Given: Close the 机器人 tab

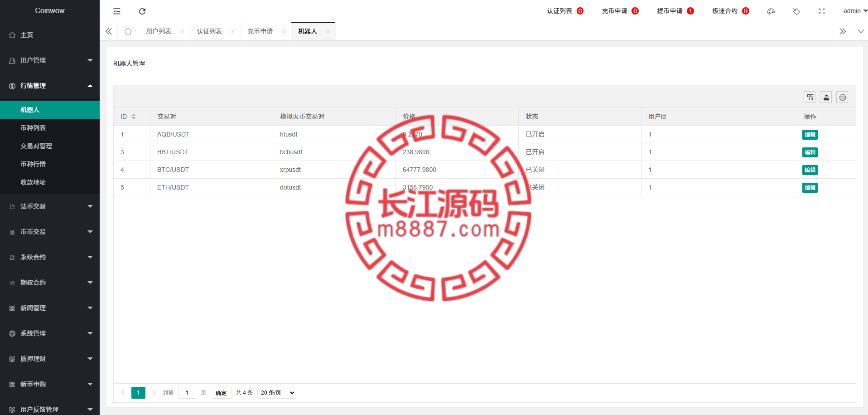Looking at the screenshot, I should [328, 31].
